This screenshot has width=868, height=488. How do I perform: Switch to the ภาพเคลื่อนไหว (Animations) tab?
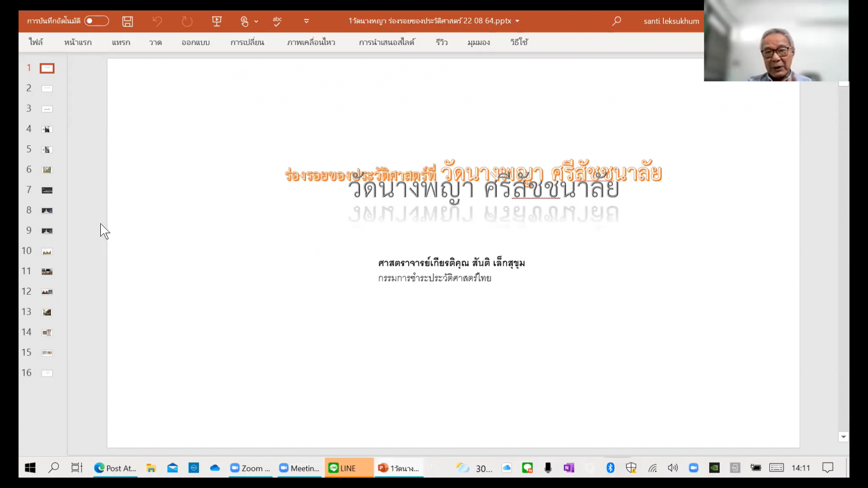[311, 42]
